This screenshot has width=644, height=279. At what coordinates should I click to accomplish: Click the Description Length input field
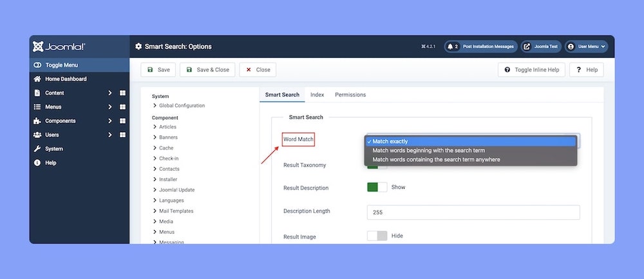click(x=473, y=212)
